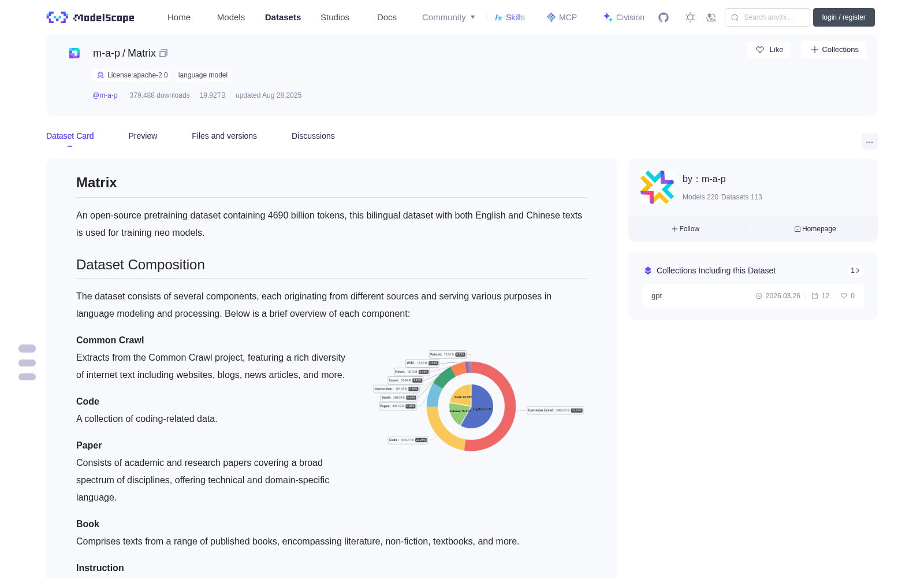The image size is (924, 578).
Task: Expand the collections list with the 1 arrow
Action: coord(855,271)
